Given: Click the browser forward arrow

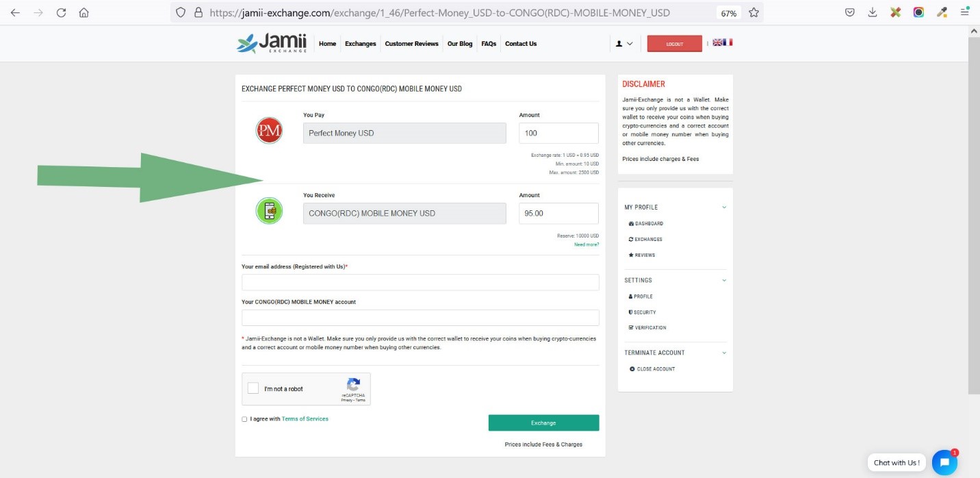Looking at the screenshot, I should coord(38,12).
